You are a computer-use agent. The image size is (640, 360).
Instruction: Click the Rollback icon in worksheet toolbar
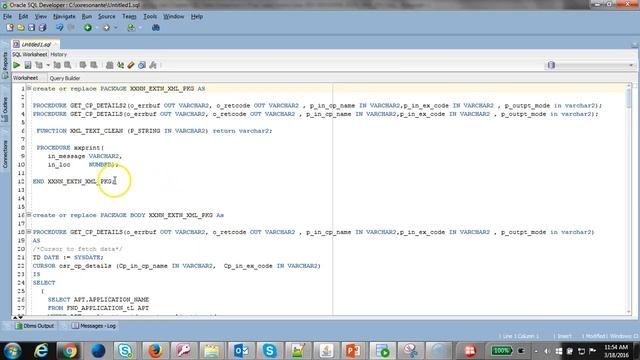point(94,65)
